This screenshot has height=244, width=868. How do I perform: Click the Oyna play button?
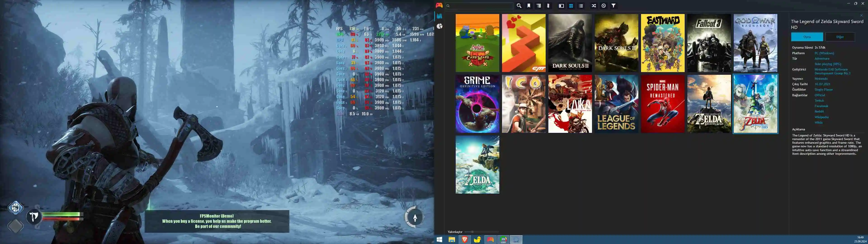click(807, 37)
